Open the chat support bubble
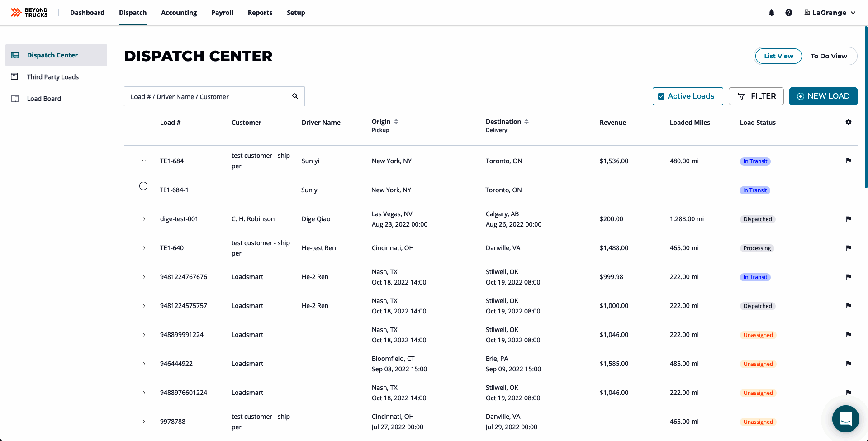Viewport: 868px width, 441px height. point(845,418)
